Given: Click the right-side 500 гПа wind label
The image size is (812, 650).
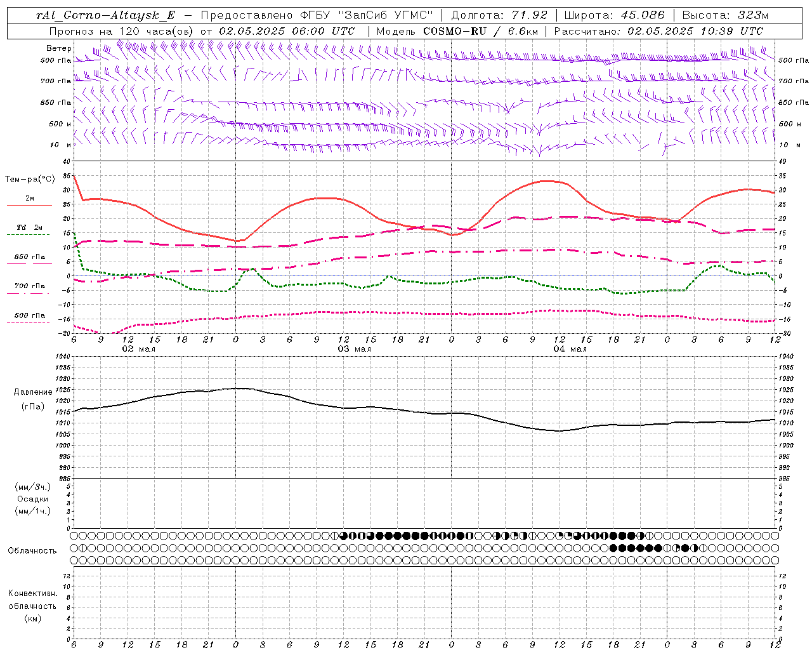Looking at the screenshot, I should point(794,60).
